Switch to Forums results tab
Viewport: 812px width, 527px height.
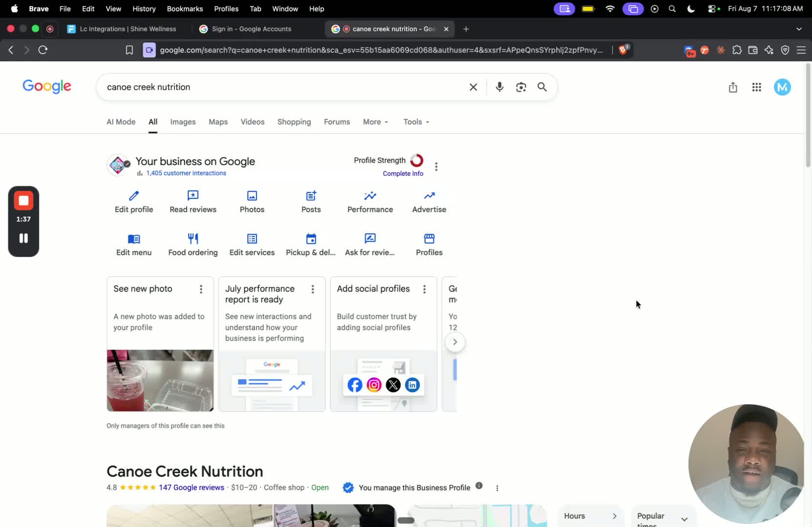coord(337,122)
